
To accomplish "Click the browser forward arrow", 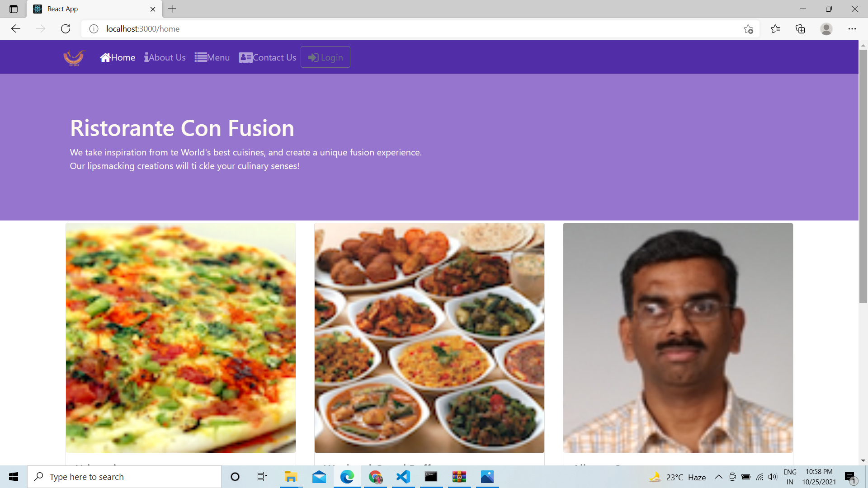I will pyautogui.click(x=41, y=29).
